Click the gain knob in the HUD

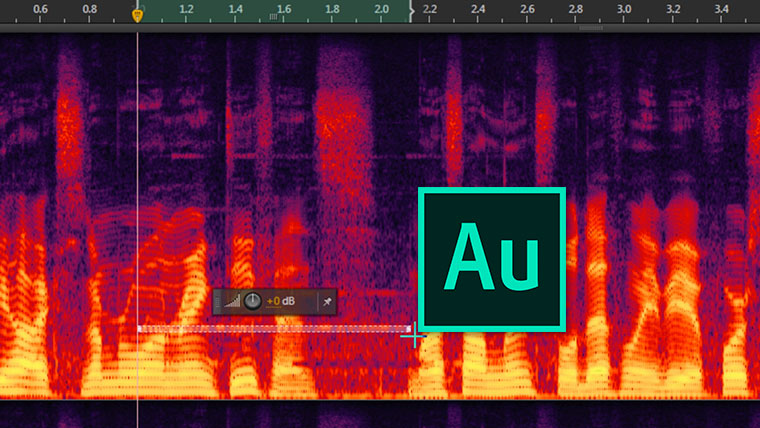253,301
